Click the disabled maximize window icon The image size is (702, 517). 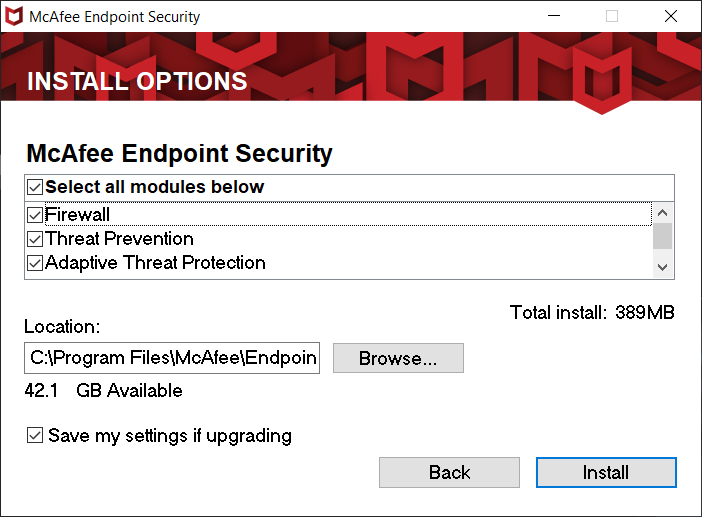point(612,16)
